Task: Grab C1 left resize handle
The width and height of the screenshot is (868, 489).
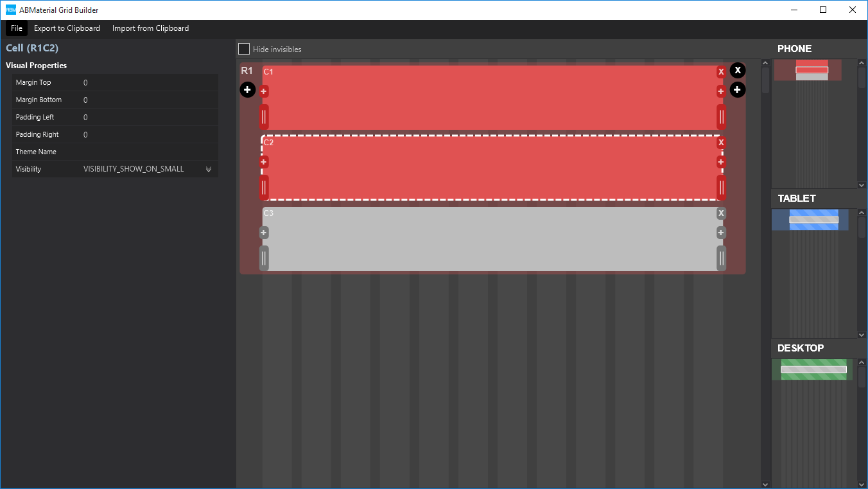Action: [x=264, y=116]
